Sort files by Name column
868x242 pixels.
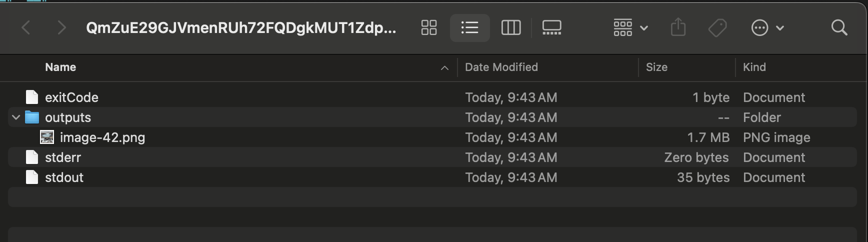coord(60,67)
